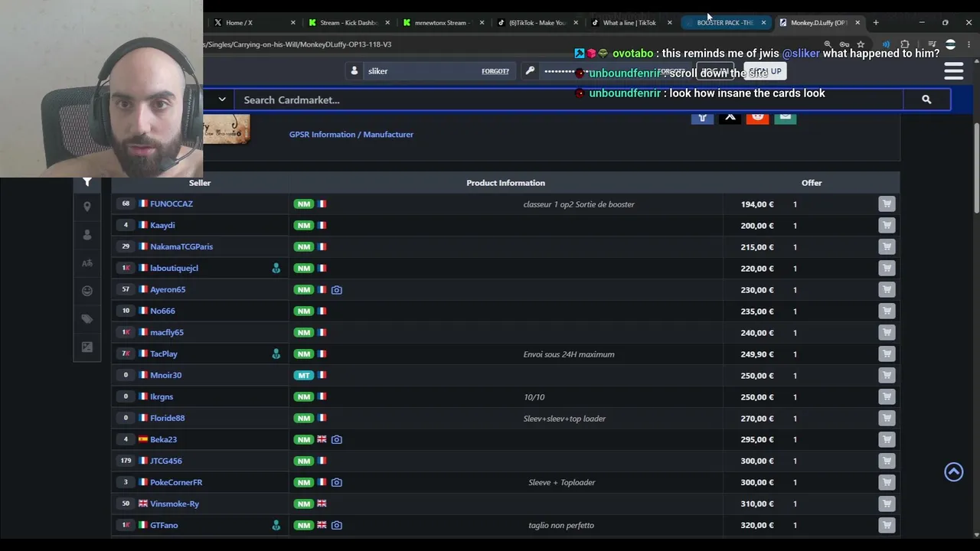Click the professional seller badge beside laboutiquejcl
This screenshot has width=980, height=551.
(x=276, y=268)
